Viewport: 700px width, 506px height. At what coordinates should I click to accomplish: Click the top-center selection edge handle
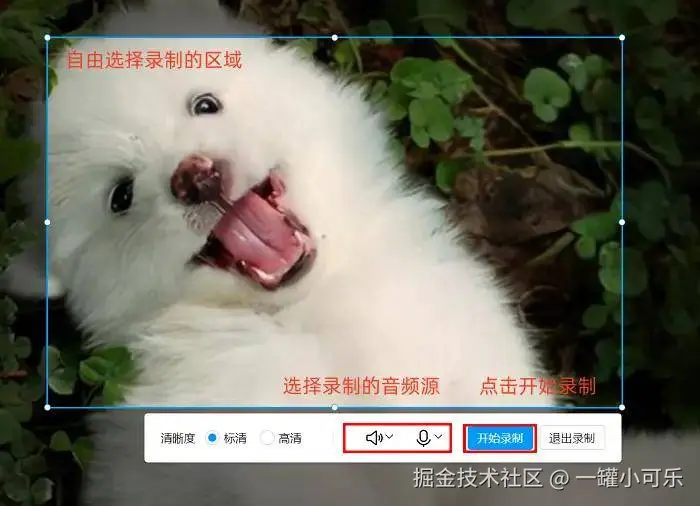pyautogui.click(x=335, y=38)
